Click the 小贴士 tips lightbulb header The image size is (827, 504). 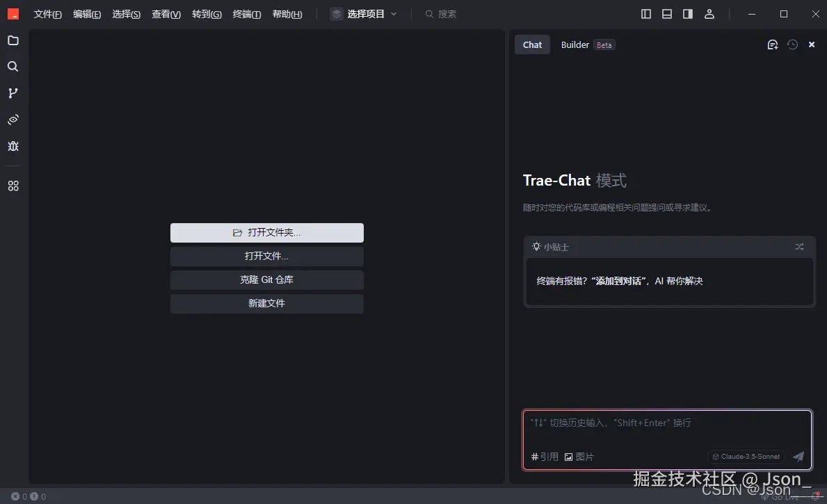(x=550, y=247)
